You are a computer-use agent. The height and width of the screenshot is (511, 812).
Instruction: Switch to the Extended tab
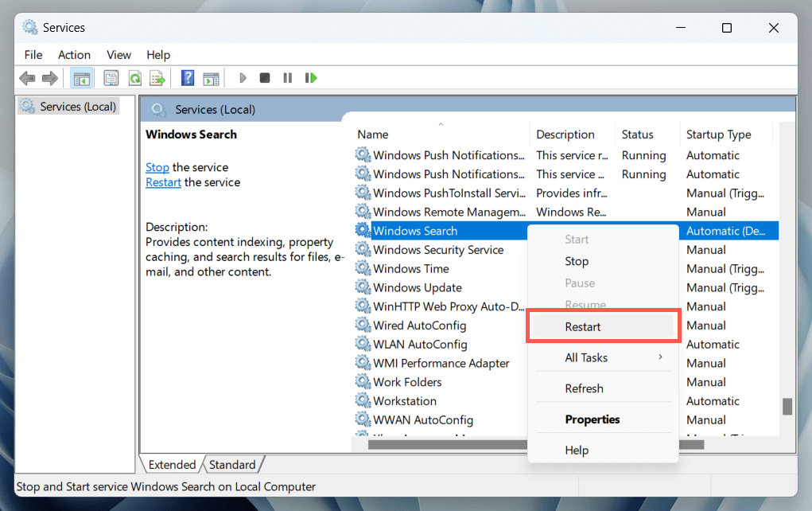(172, 464)
